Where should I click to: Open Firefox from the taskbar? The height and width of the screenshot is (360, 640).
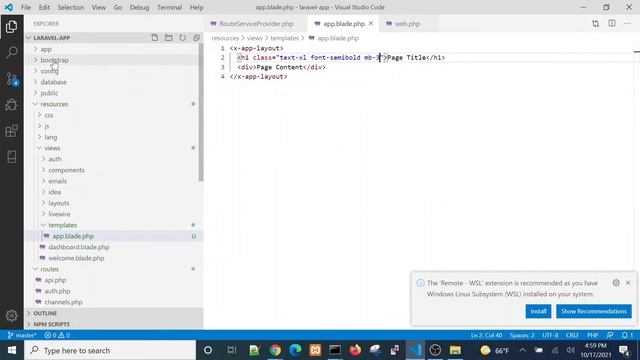355,350
